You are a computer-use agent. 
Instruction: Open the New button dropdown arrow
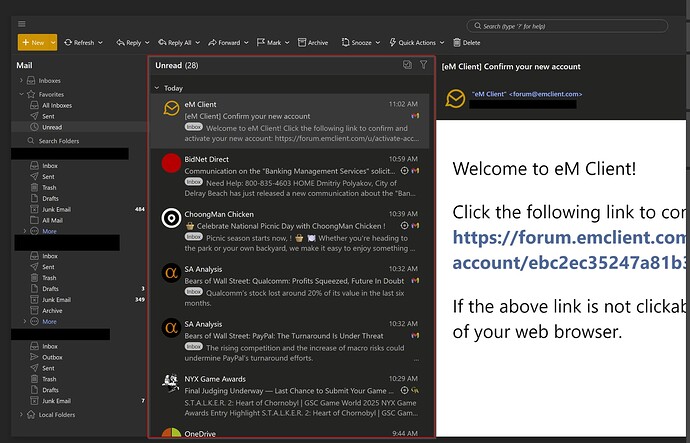[x=53, y=43]
